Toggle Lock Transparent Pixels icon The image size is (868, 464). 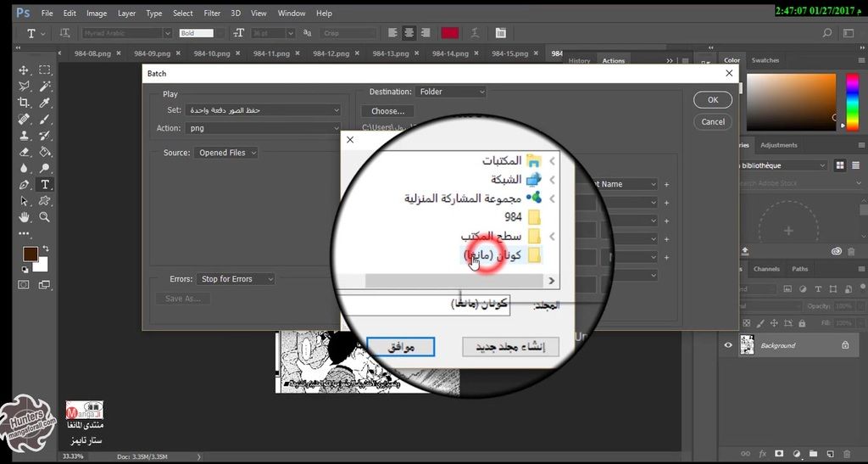coord(746,323)
